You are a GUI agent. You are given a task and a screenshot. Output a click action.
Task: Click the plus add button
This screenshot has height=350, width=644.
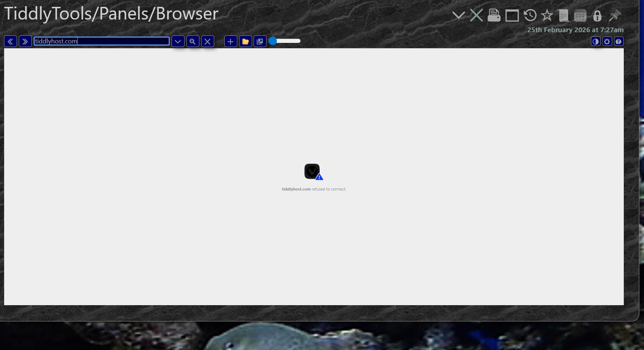tap(230, 42)
